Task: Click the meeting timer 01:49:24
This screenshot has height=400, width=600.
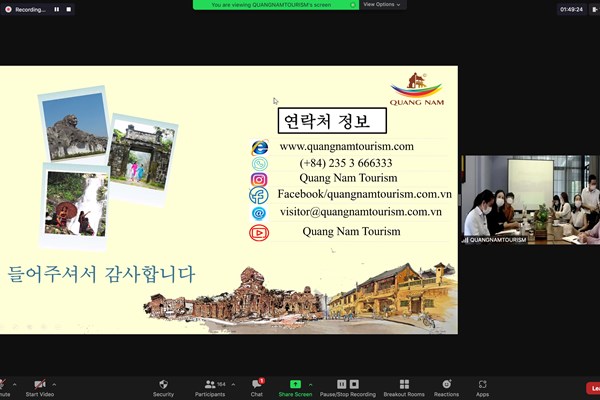Action: click(x=571, y=10)
